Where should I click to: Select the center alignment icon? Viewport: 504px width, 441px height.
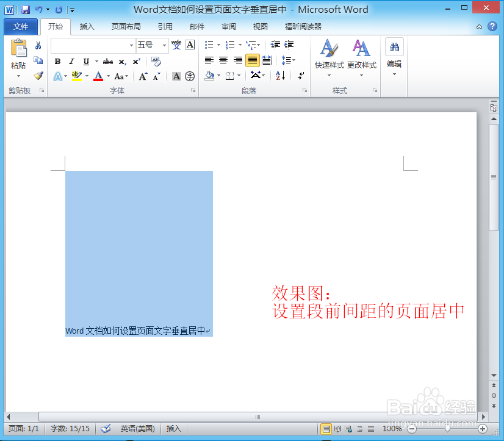pos(223,60)
